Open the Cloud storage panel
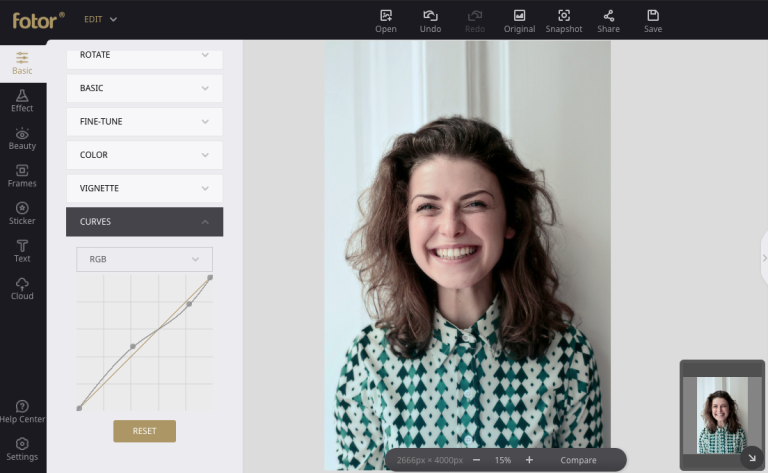Screen dimensions: 768x473 [23, 289]
